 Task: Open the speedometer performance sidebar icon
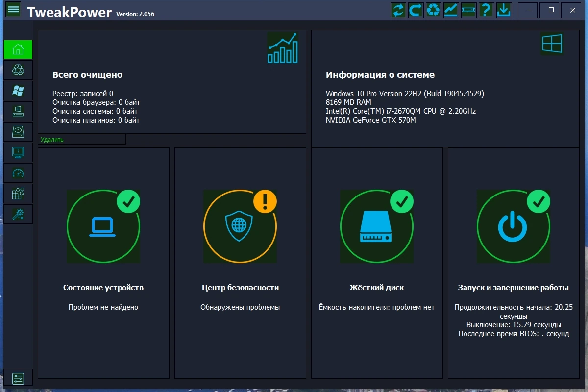pos(18,173)
